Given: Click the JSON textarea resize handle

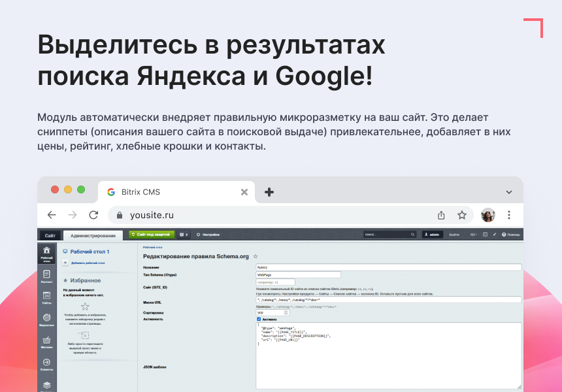Looking at the screenshot, I should (520, 387).
